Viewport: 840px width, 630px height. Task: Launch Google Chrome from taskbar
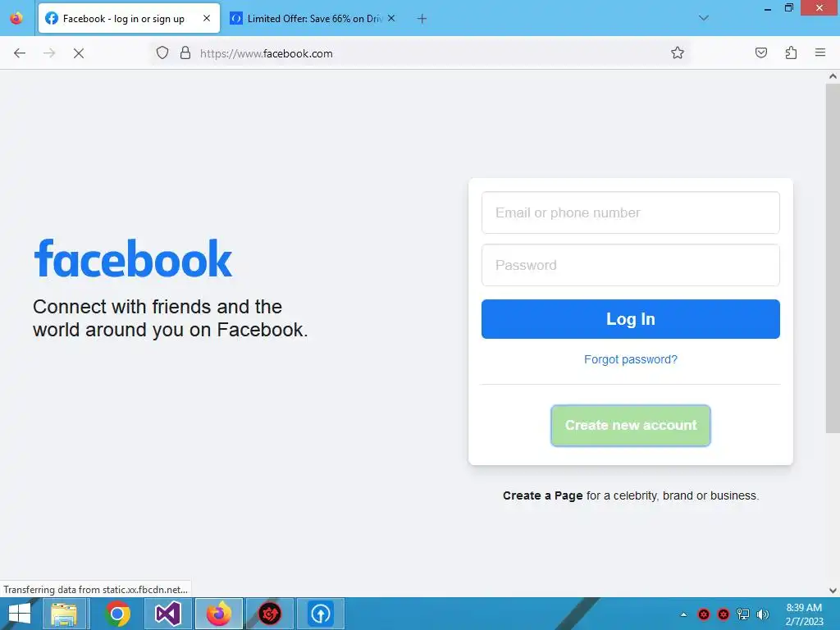[118, 614]
